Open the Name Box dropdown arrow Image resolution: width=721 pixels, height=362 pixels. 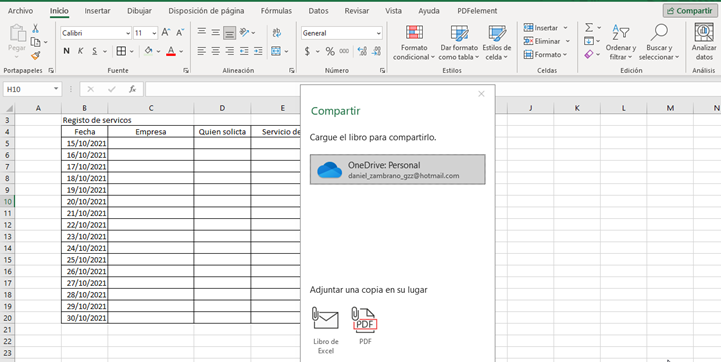coord(56,89)
